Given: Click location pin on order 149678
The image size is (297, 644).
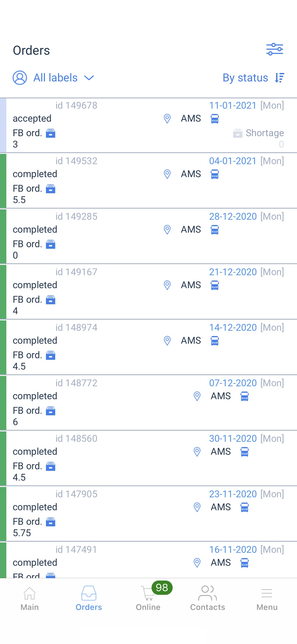Looking at the screenshot, I should (x=167, y=119).
